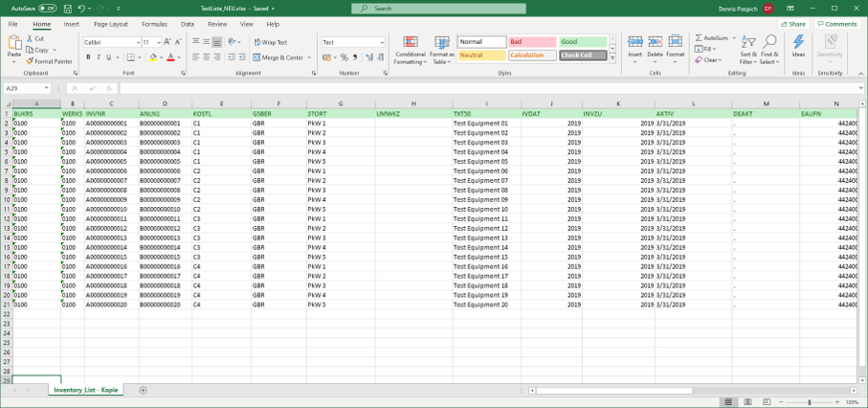868x408 pixels.
Task: Click the increase indent icon
Action: point(242,57)
